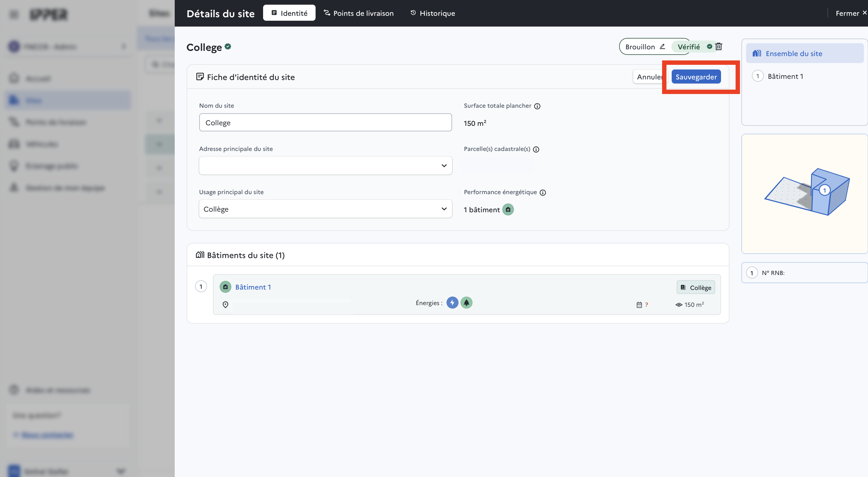
Task: Click the number 1 badge in buildings list
Action: (x=201, y=286)
